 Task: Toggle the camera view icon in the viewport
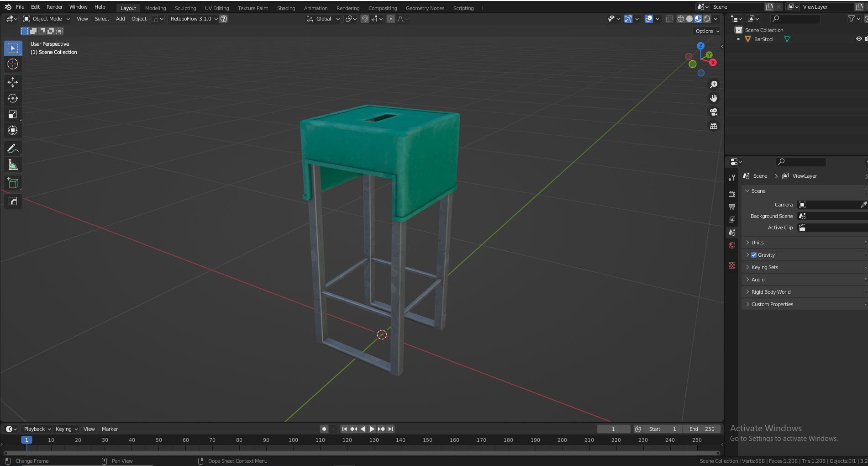713,112
